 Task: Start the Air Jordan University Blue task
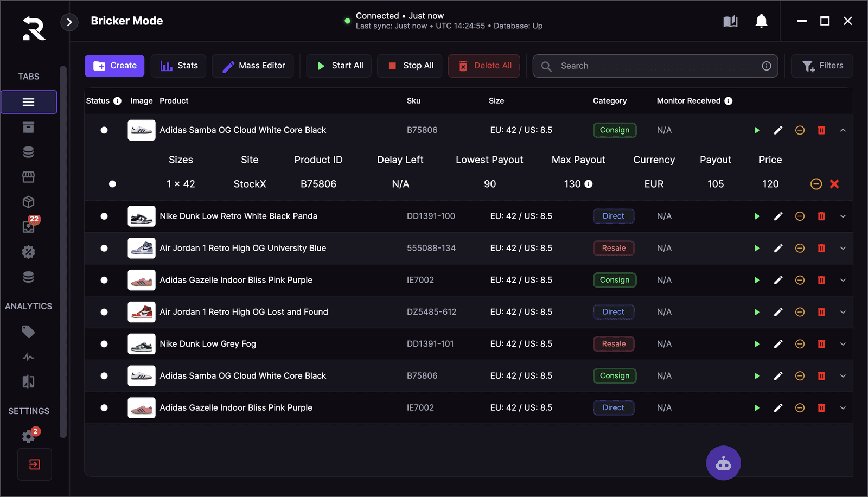[x=757, y=248]
